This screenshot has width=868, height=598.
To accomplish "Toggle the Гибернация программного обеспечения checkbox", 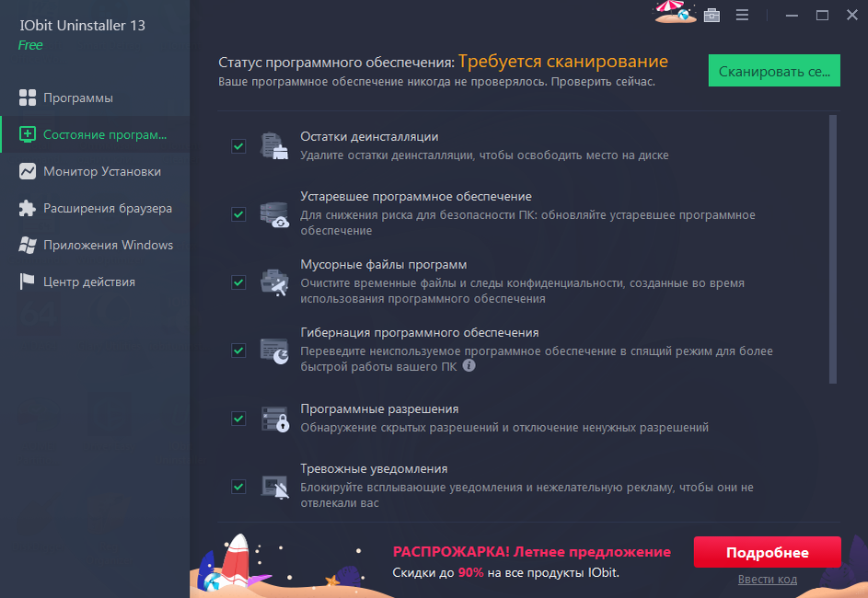I will pos(238,351).
